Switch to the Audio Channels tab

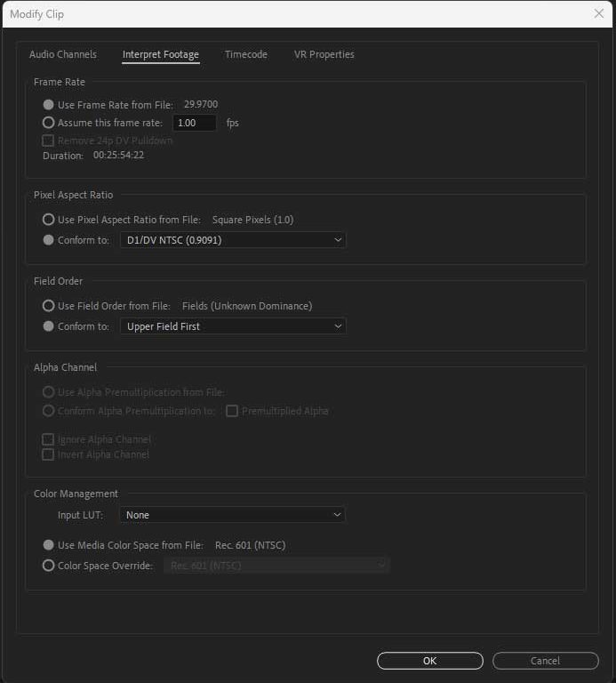pos(63,55)
